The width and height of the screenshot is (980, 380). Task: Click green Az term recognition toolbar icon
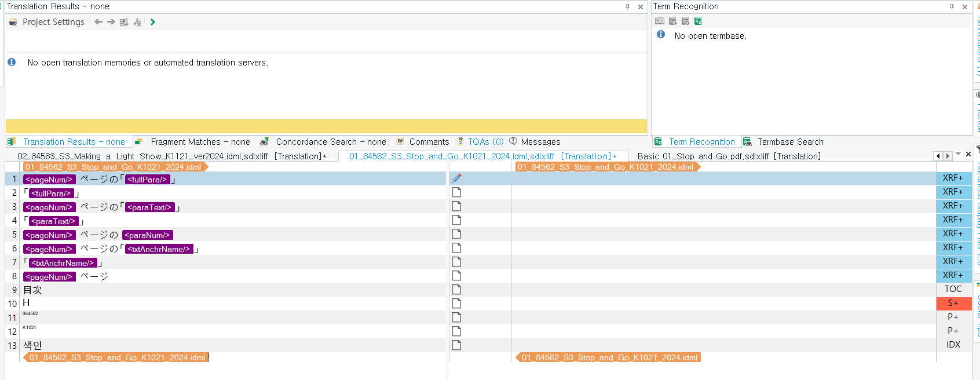[x=698, y=21]
